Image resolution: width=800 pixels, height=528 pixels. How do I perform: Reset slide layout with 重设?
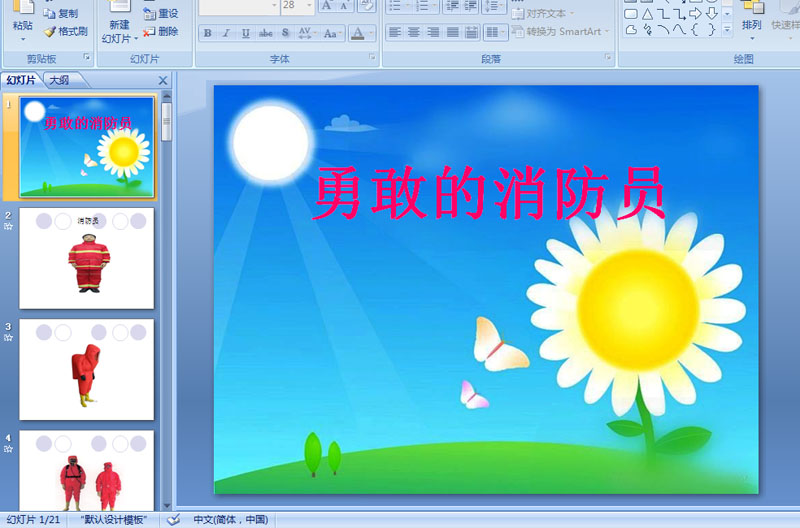[161, 14]
